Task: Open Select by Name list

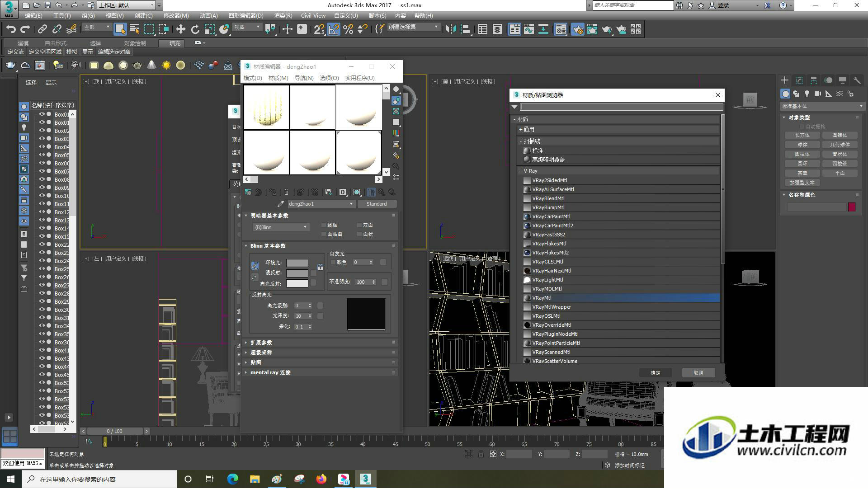Action: [134, 29]
